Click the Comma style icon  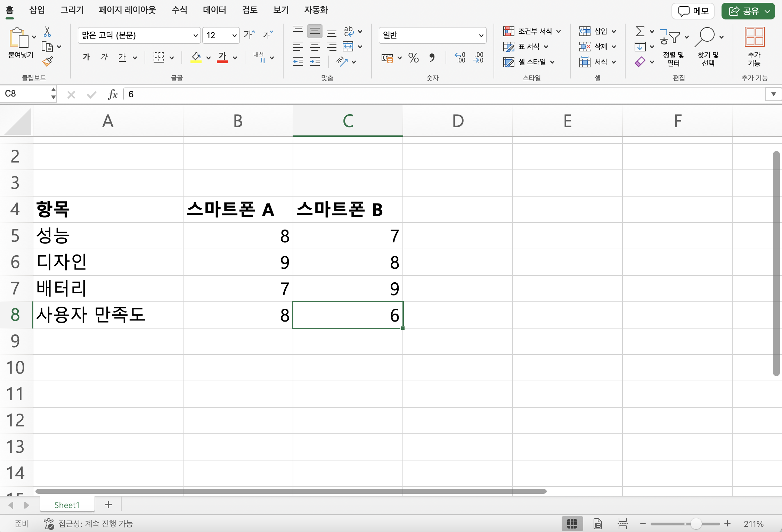(432, 58)
